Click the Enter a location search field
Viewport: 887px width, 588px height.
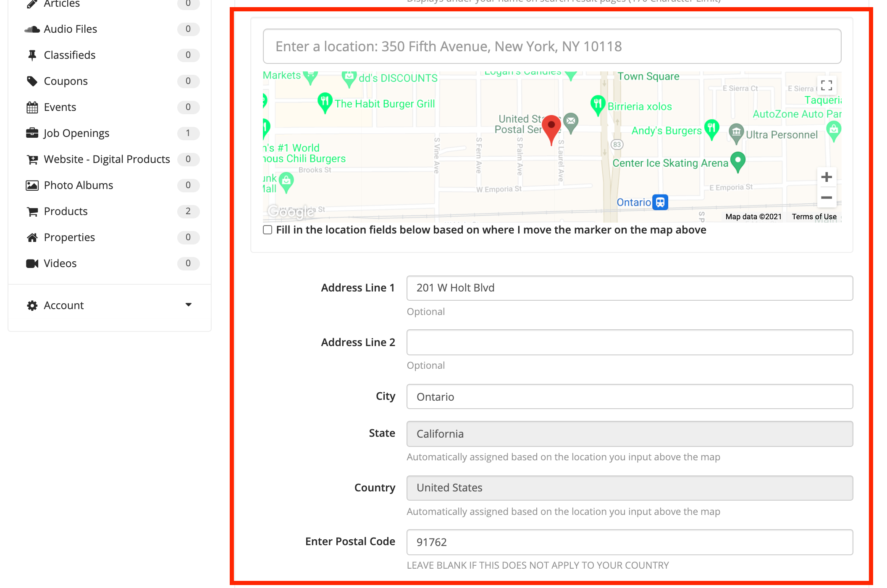point(551,46)
